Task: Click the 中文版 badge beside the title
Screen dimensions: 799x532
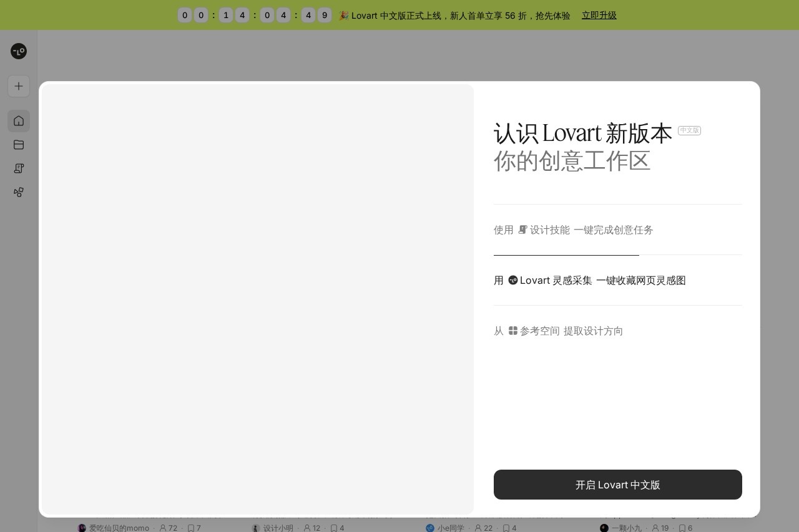Action: tap(690, 130)
